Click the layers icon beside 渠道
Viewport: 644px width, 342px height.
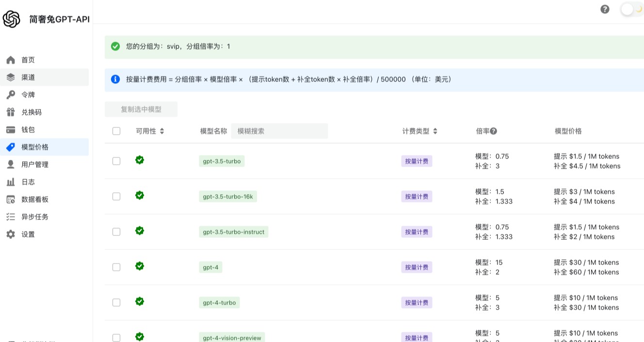click(x=11, y=78)
